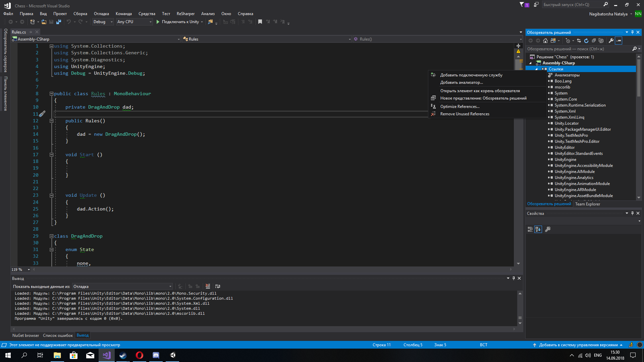644x362 pixels.
Task: Click the Show All Files icon
Action: point(601,41)
